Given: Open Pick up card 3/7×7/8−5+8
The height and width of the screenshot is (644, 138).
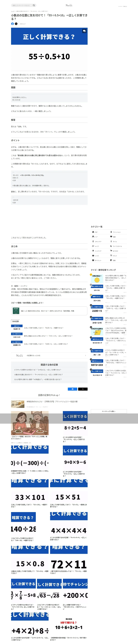Looking at the screenshot, I should point(24,595).
